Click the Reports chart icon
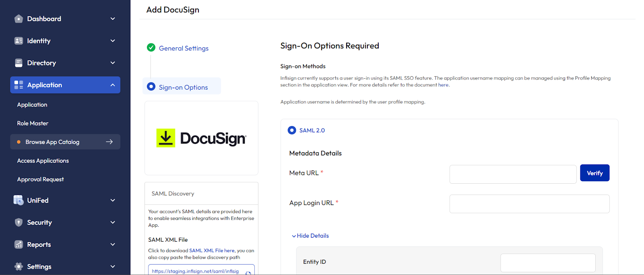This screenshot has width=644, height=275. point(19,244)
